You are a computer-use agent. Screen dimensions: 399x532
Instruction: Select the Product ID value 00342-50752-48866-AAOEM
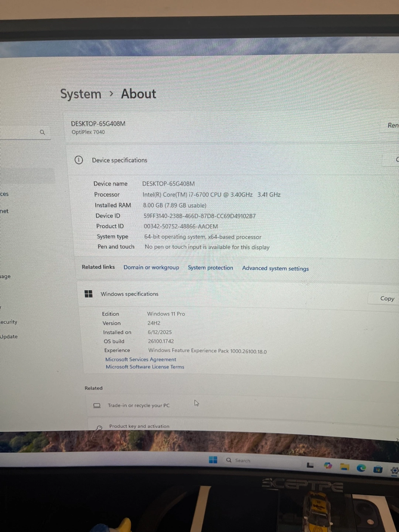tap(181, 226)
